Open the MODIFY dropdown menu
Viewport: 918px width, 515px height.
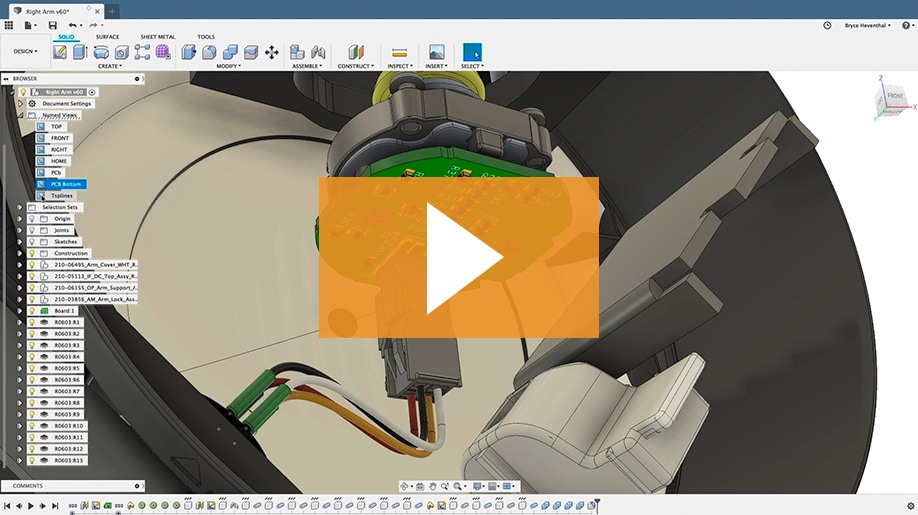click(228, 66)
